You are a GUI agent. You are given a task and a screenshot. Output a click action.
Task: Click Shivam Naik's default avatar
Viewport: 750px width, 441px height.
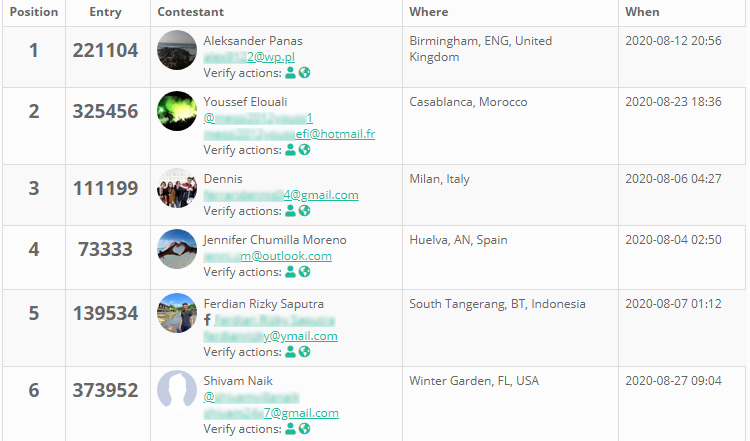click(x=177, y=390)
